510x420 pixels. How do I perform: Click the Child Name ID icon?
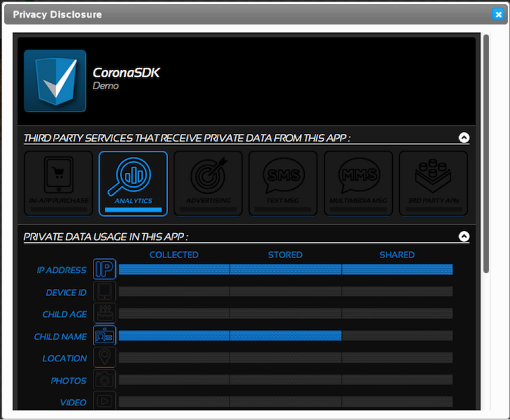click(105, 336)
